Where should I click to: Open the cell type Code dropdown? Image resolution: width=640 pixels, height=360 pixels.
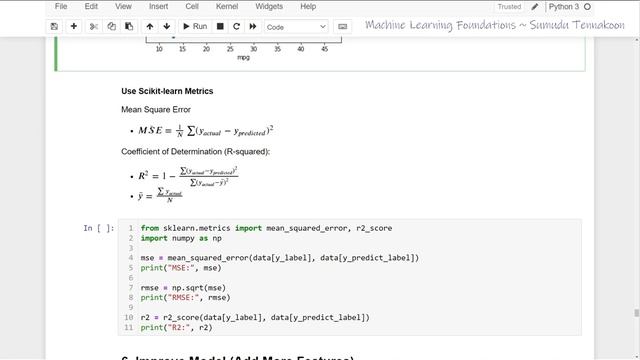[296, 27]
